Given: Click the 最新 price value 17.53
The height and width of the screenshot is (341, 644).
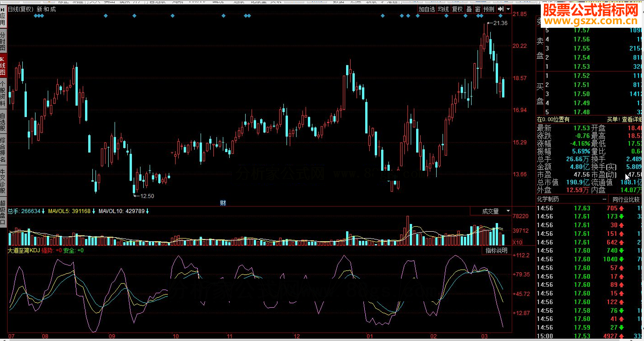Looking at the screenshot, I should (x=582, y=128).
